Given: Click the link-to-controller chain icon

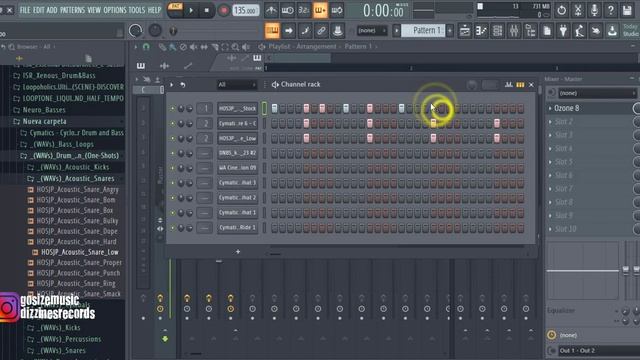Looking at the screenshot, I should click(x=321, y=31).
